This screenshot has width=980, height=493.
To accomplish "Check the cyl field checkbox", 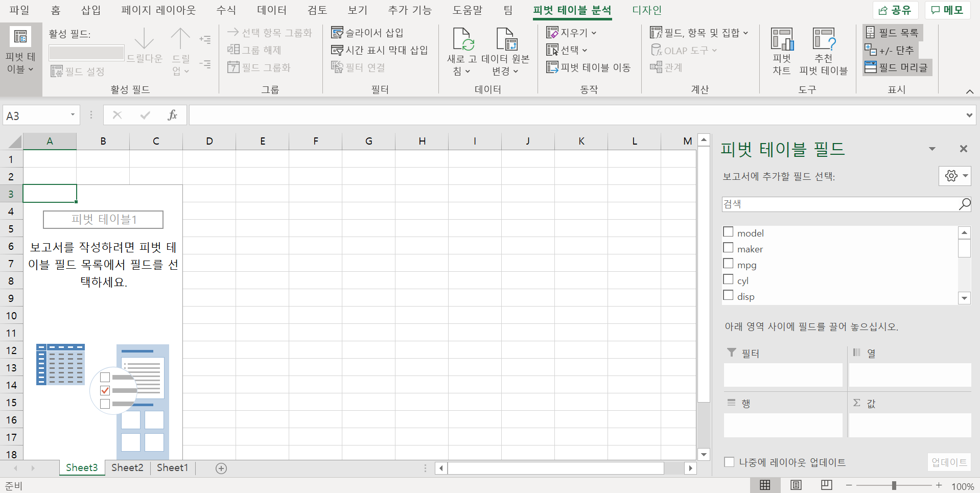I will [728, 279].
